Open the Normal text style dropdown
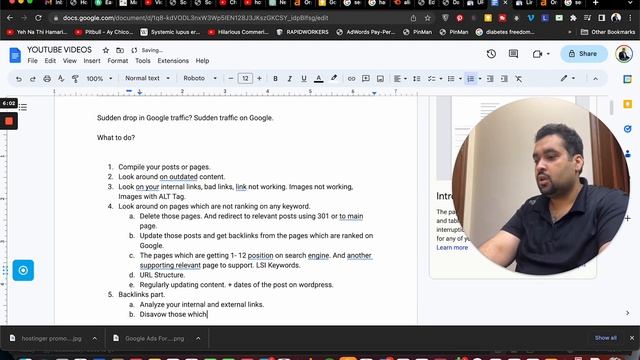This screenshot has width=640, height=360. coord(147,78)
